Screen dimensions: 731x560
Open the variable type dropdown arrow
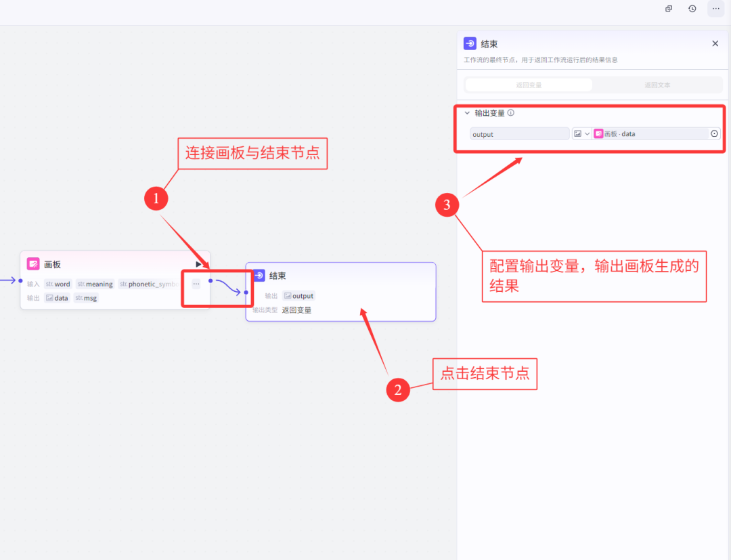(588, 133)
